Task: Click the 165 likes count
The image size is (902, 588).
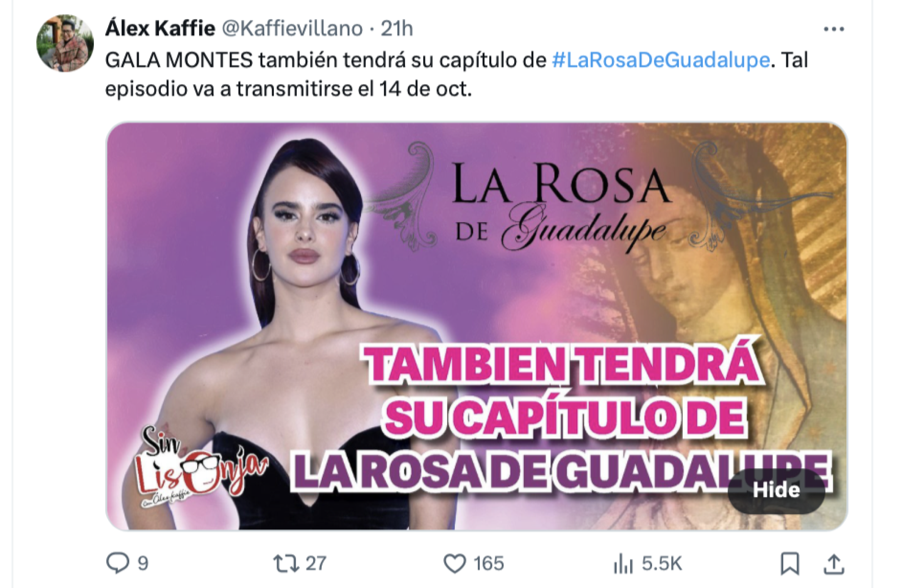Action: click(489, 563)
